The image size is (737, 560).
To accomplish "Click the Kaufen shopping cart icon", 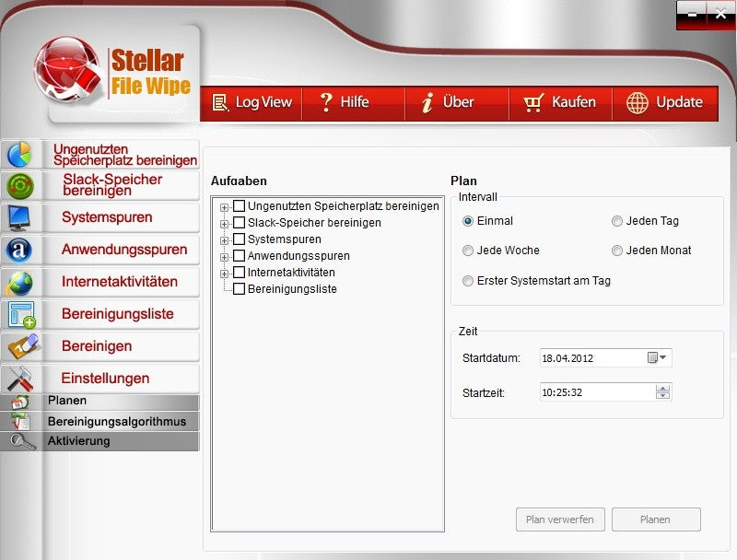I will coord(533,102).
